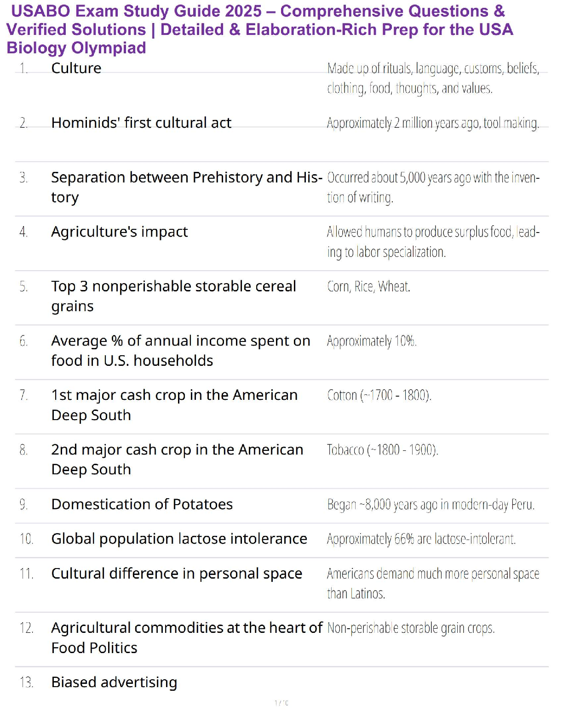
Task: Click the "Hominids' first cultural act" term
Action: coord(141,123)
